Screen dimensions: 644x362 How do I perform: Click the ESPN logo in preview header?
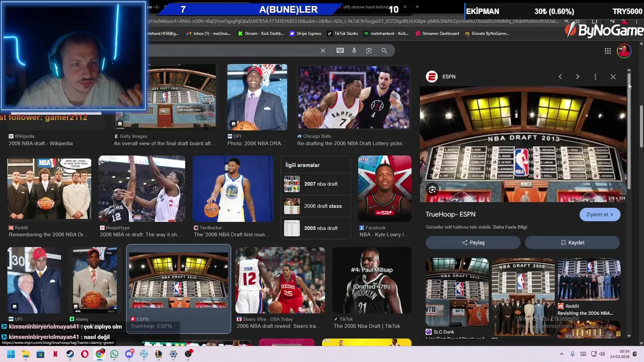(432, 76)
